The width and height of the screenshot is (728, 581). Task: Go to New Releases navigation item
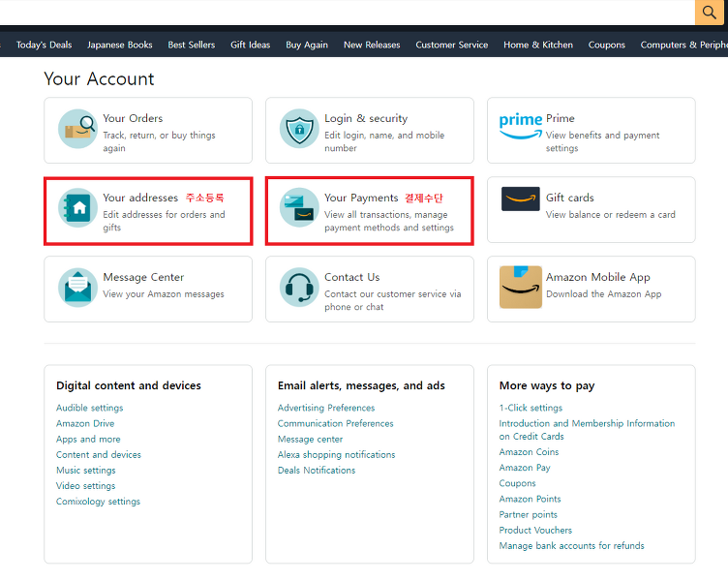pyautogui.click(x=372, y=46)
